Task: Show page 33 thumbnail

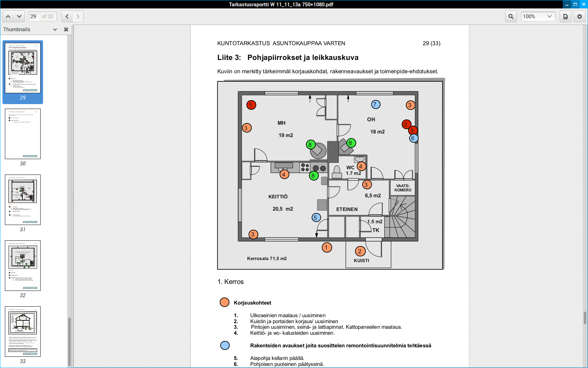Action: pyautogui.click(x=23, y=332)
